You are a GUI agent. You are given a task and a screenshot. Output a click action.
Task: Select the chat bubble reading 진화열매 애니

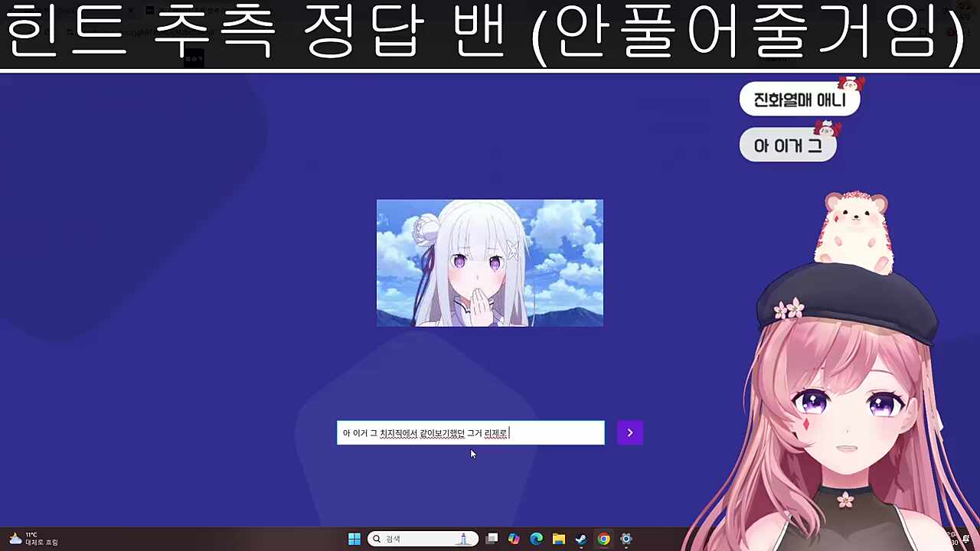tap(799, 99)
